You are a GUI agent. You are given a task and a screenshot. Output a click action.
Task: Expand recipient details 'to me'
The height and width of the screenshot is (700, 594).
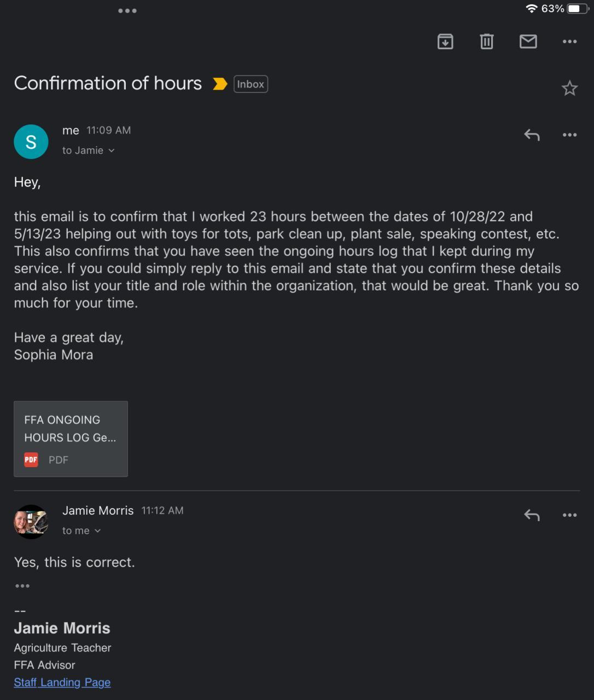click(x=81, y=530)
